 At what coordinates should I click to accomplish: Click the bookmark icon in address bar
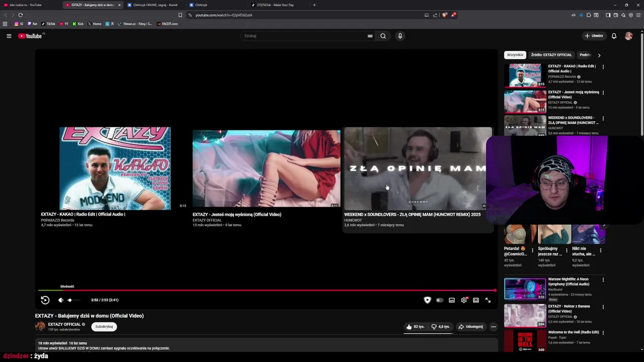click(x=180, y=15)
